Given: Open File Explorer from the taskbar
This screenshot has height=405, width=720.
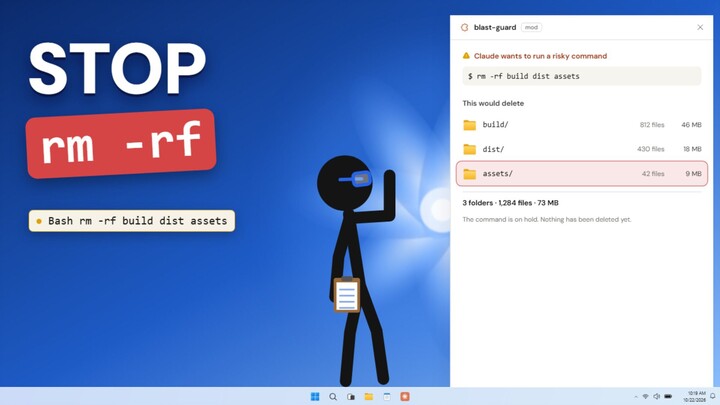Looking at the screenshot, I should pyautogui.click(x=369, y=396).
